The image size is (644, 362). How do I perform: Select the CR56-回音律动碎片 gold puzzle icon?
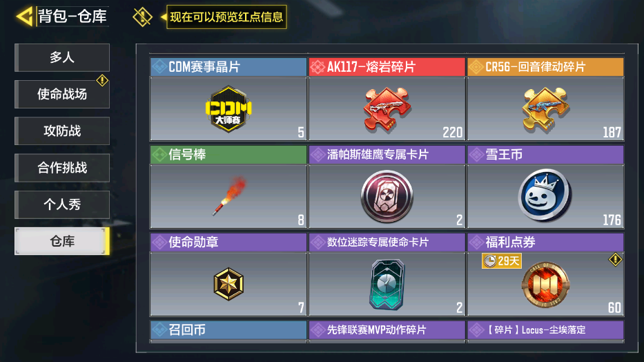pos(545,109)
